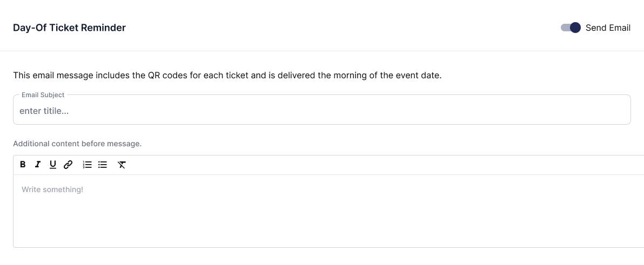Image resolution: width=644 pixels, height=265 pixels.
Task: Click the QR codes description sentence
Action: tap(227, 76)
